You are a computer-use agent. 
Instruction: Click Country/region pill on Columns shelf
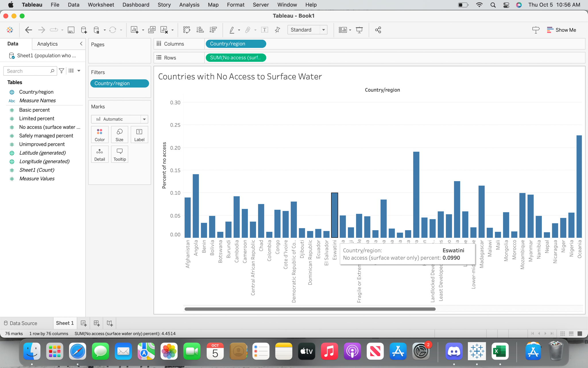click(236, 44)
